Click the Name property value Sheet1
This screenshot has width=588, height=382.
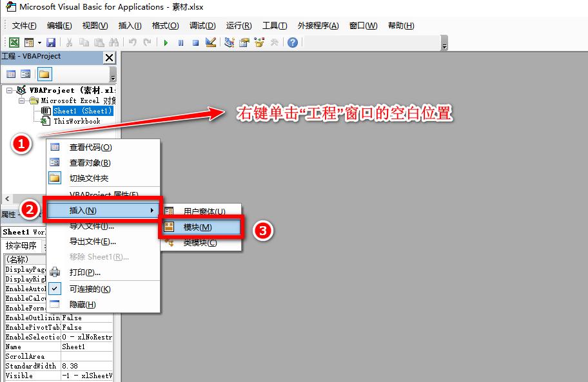[x=86, y=347]
